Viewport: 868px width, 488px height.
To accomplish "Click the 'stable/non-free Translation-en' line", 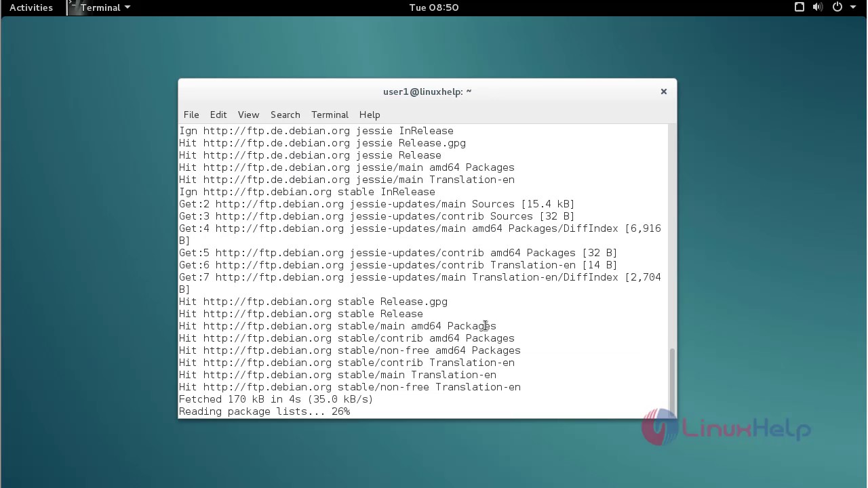I will [350, 387].
